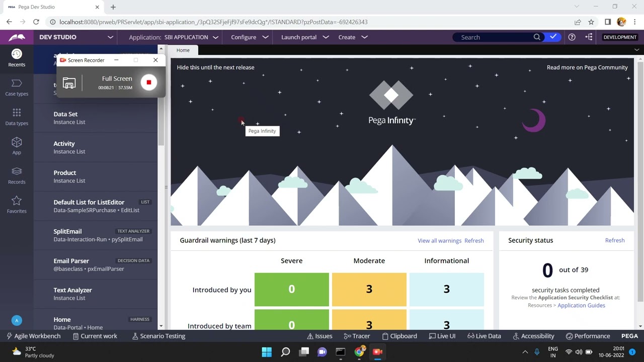The height and width of the screenshot is (362, 644).
Task: Click Informational count introduced by you
Action: click(447, 290)
